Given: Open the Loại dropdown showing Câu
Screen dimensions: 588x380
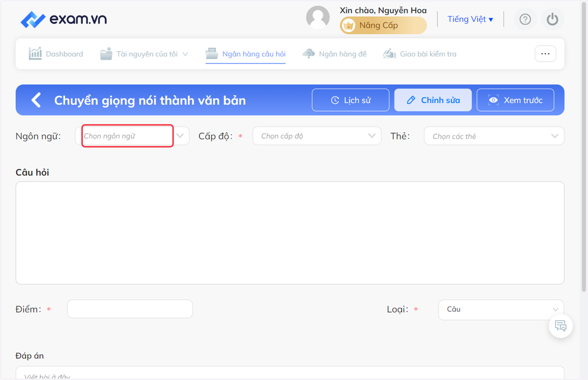Looking at the screenshot, I should point(501,309).
